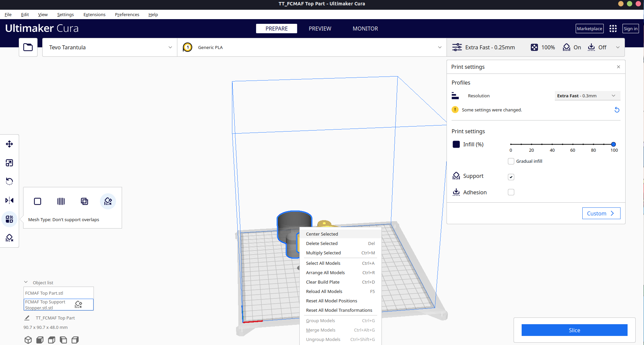
Task: Open file folder icon
Action: (x=28, y=47)
